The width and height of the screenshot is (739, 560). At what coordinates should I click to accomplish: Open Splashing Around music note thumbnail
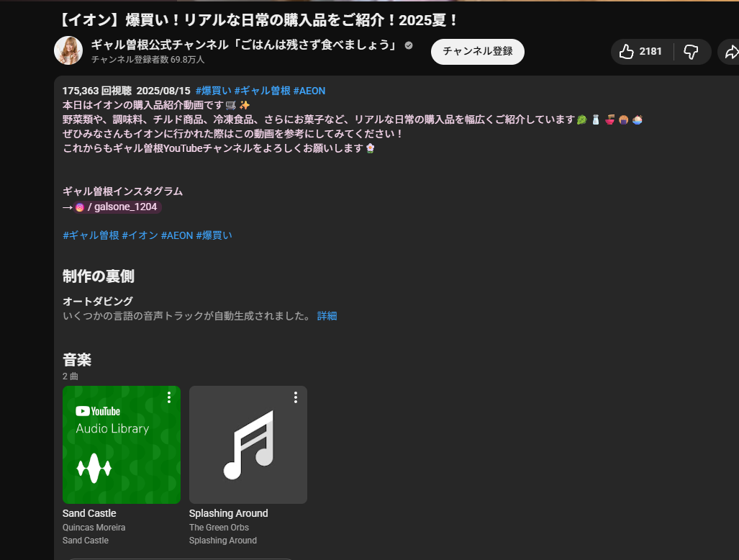coord(248,445)
